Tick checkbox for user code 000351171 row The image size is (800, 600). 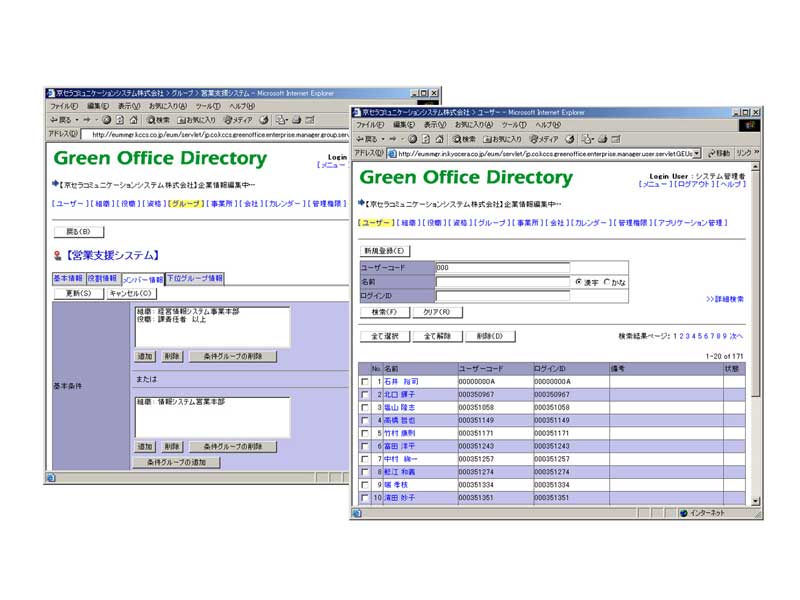coord(365,433)
